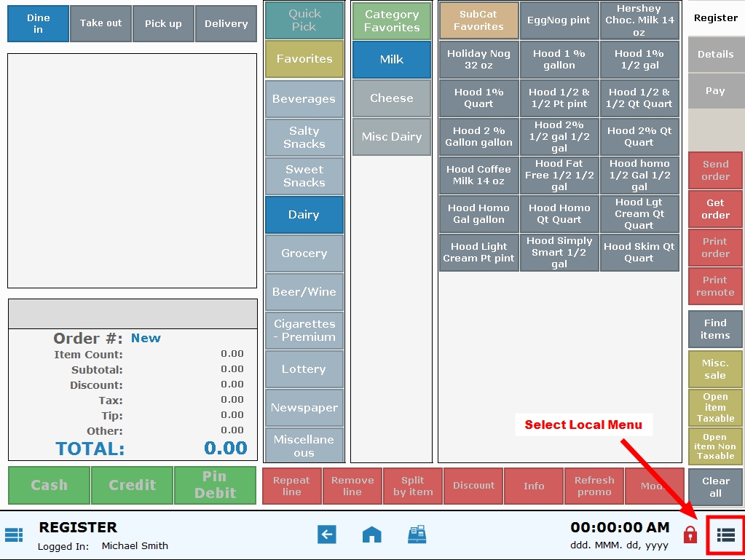Select the home icon in the bottom bar
This screenshot has height=560, width=745.
pos(371,534)
